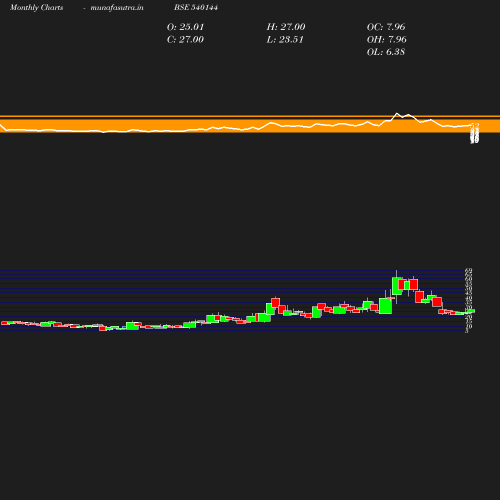This screenshot has height=500, width=500.
Task: Click the 'BSE 540144' symbol label
Action: pos(196,7)
